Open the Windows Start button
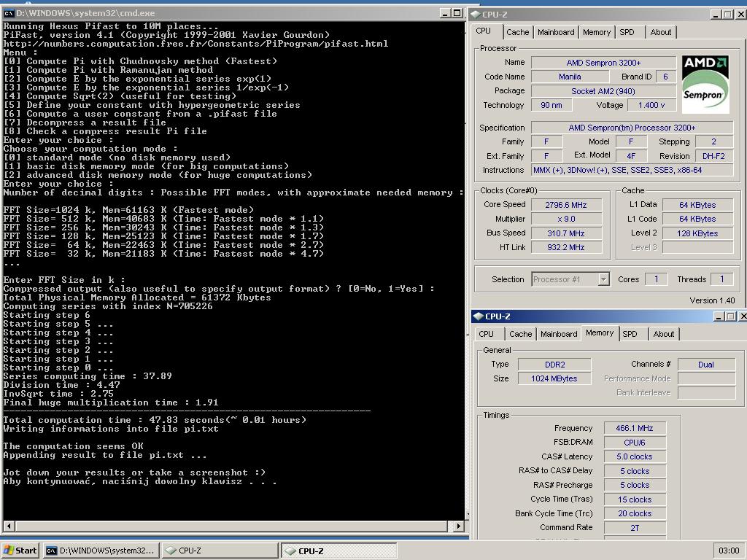This screenshot has height=560, width=747. pyautogui.click(x=20, y=551)
